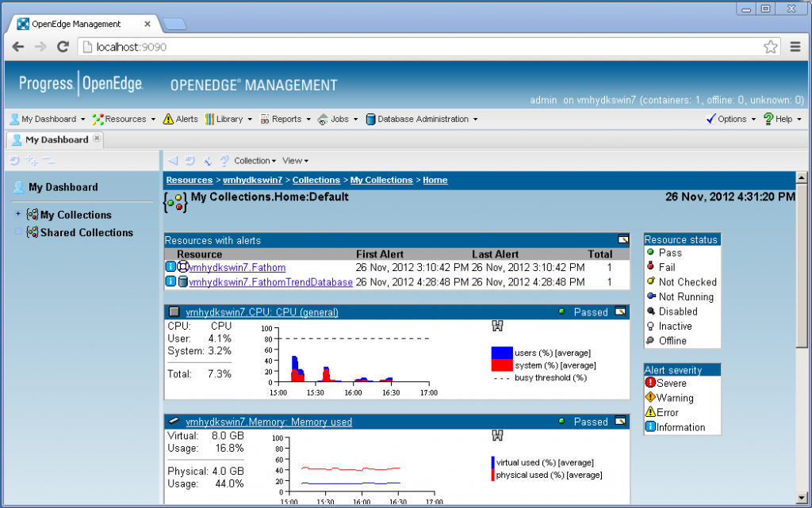Bookmark the page with the star icon
812x508 pixels.
771,47
